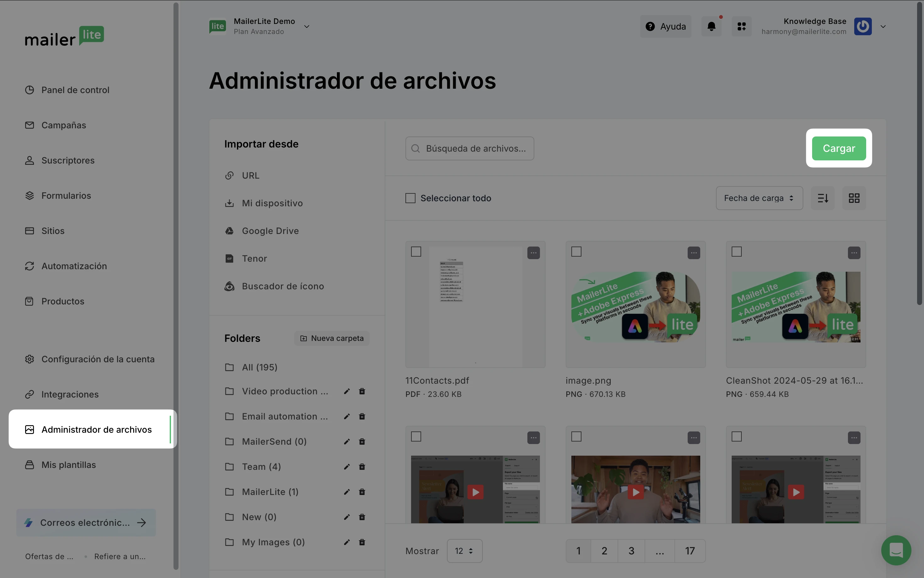The width and height of the screenshot is (924, 578).
Task: Open the apps grid icon in header
Action: pyautogui.click(x=741, y=26)
